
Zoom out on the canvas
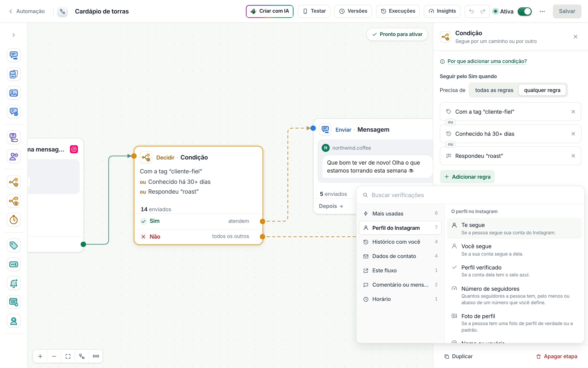point(54,356)
